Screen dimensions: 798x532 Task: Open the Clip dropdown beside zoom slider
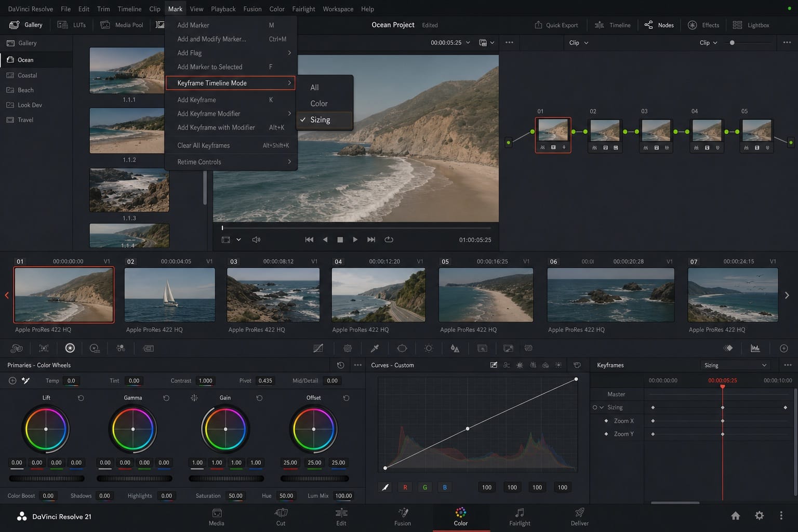click(709, 43)
